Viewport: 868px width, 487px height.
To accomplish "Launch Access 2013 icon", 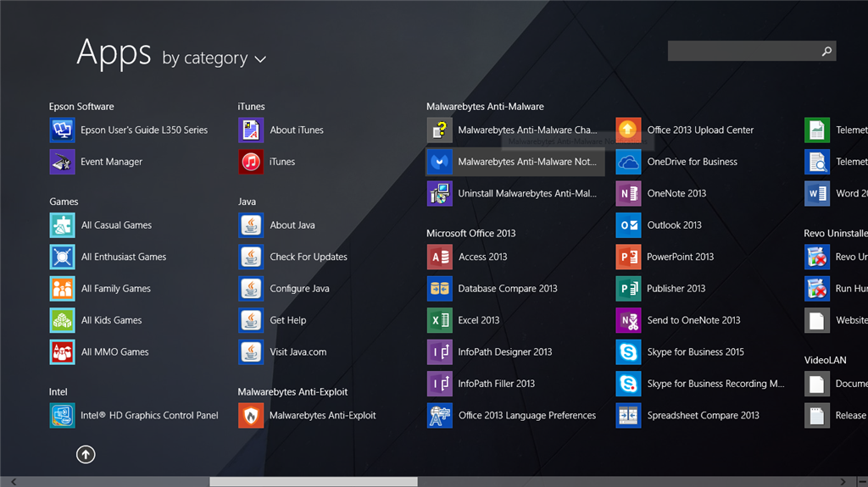I will coord(440,257).
